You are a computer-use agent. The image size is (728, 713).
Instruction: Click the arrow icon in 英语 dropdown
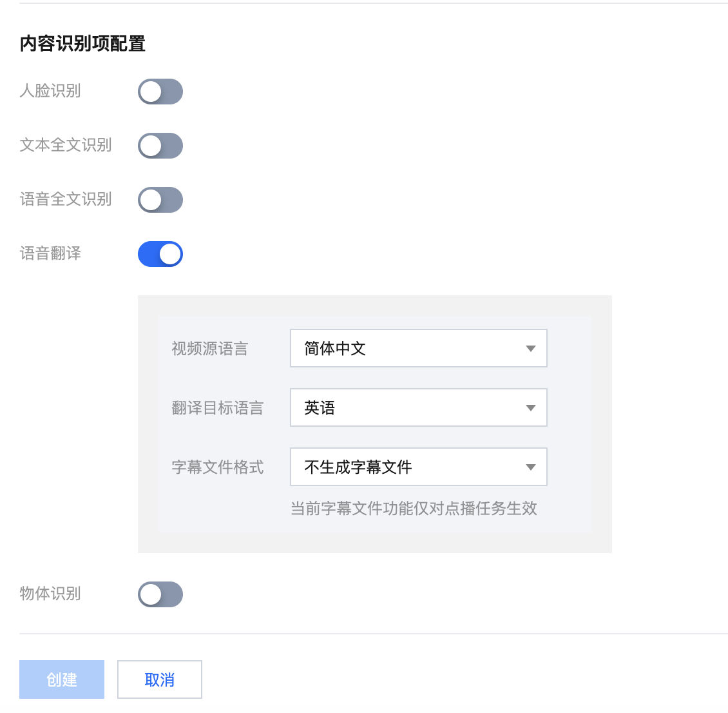(x=531, y=408)
